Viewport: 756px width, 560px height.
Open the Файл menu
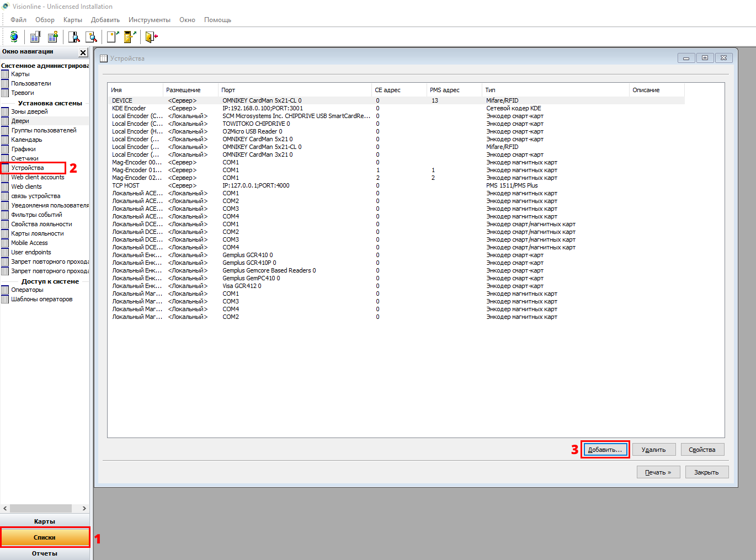pos(18,20)
